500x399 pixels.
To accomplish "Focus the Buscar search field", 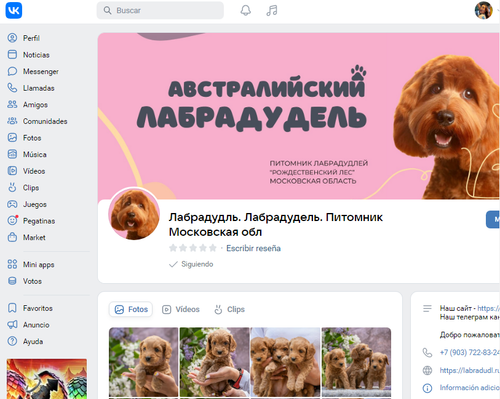I will [x=160, y=10].
